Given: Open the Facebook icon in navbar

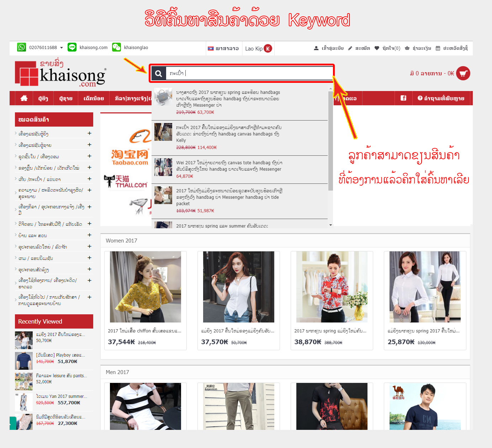Looking at the screenshot, I should click(403, 98).
